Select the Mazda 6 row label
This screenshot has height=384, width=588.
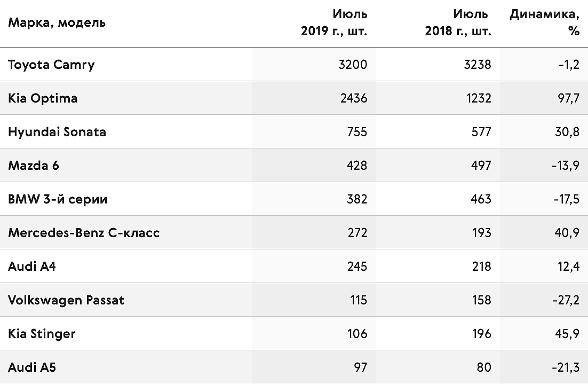34,166
